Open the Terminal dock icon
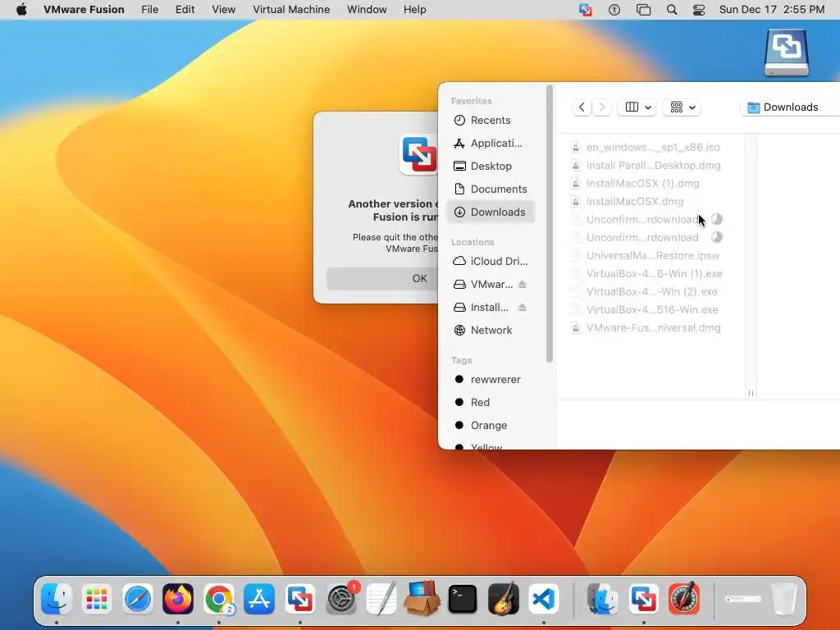 tap(463, 598)
